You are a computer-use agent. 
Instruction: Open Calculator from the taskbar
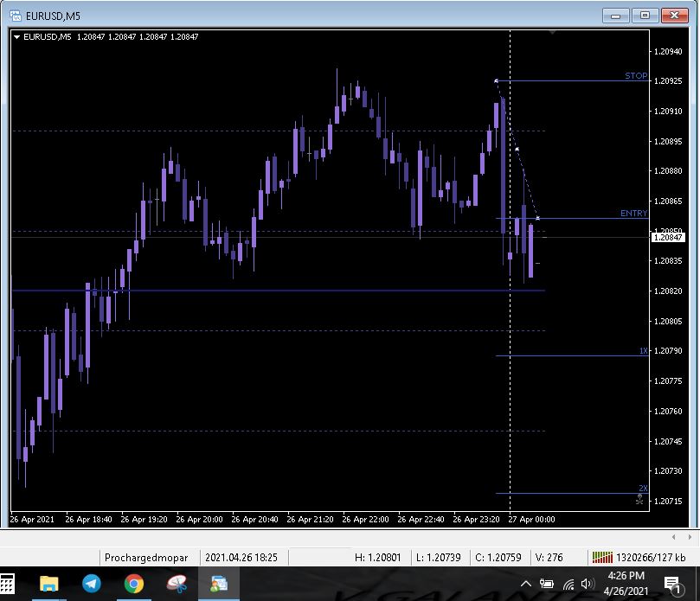(x=7, y=584)
